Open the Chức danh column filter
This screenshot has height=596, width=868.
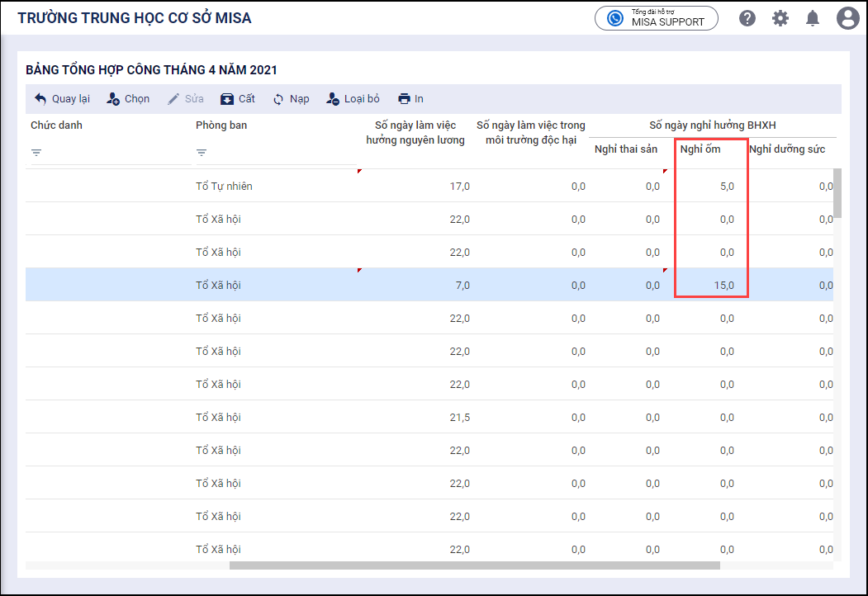tap(36, 152)
